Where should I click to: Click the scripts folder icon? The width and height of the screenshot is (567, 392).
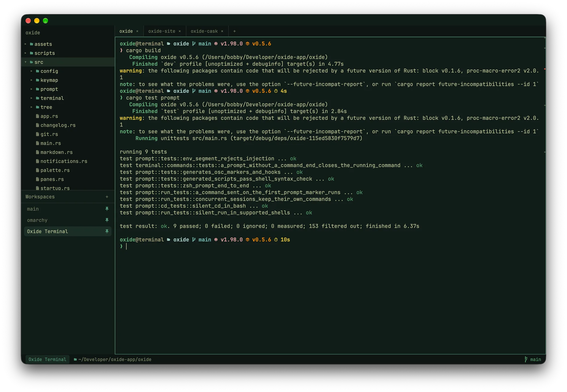31,53
